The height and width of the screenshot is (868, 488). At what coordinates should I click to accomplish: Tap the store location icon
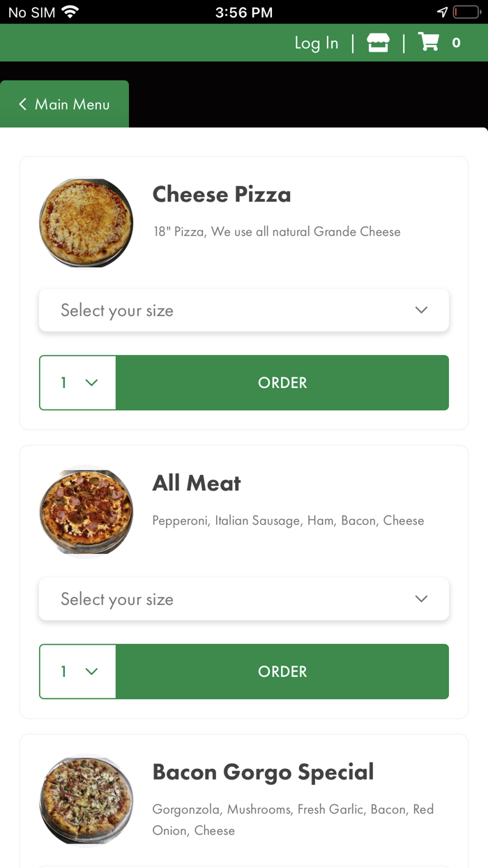[378, 43]
